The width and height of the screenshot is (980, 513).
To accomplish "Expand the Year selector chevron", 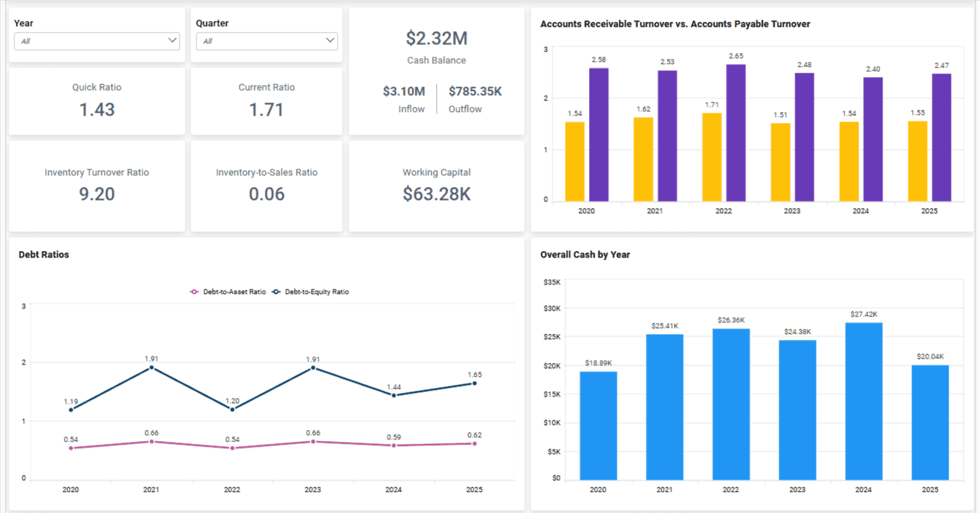I will pos(173,41).
